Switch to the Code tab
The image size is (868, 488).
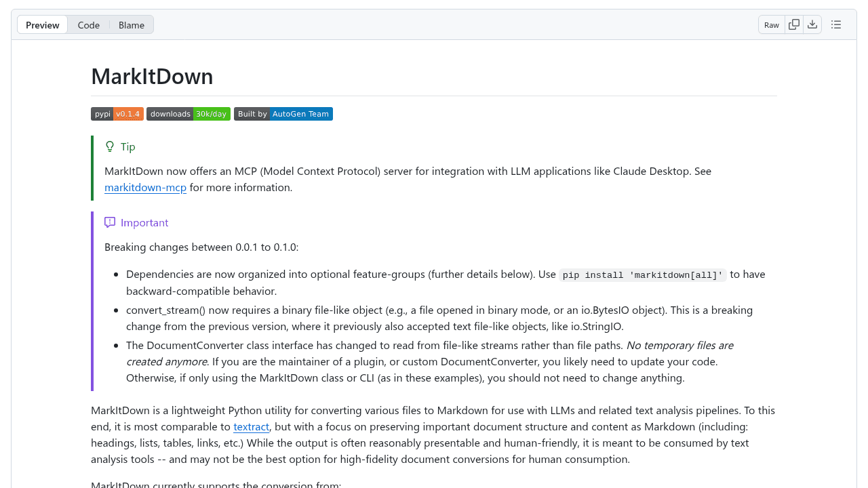click(x=88, y=24)
